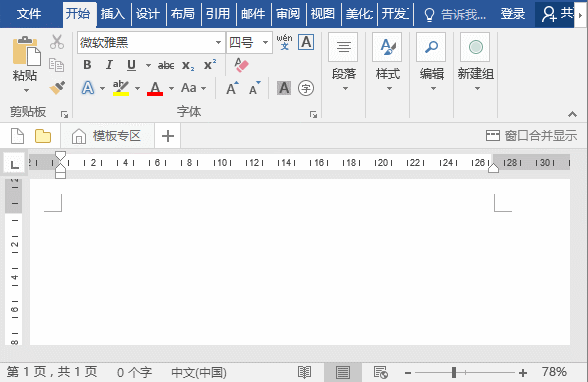Open the New Group (新建组) menu
Screen dimensions: 588x382
(x=476, y=63)
